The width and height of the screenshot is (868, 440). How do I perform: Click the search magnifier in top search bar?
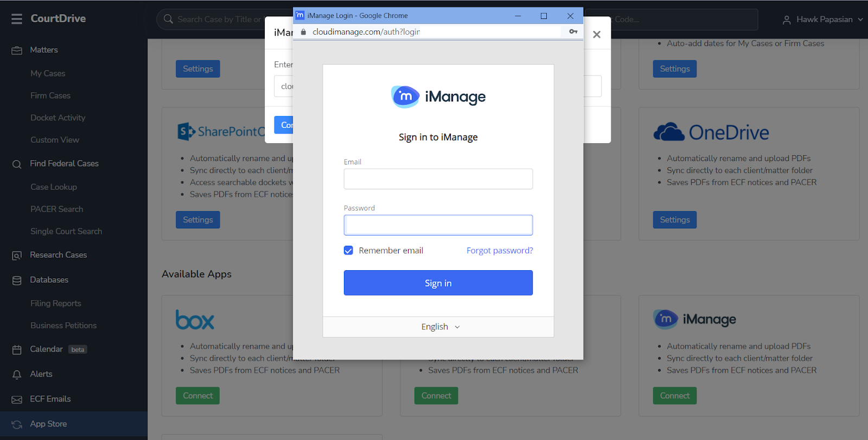point(168,19)
